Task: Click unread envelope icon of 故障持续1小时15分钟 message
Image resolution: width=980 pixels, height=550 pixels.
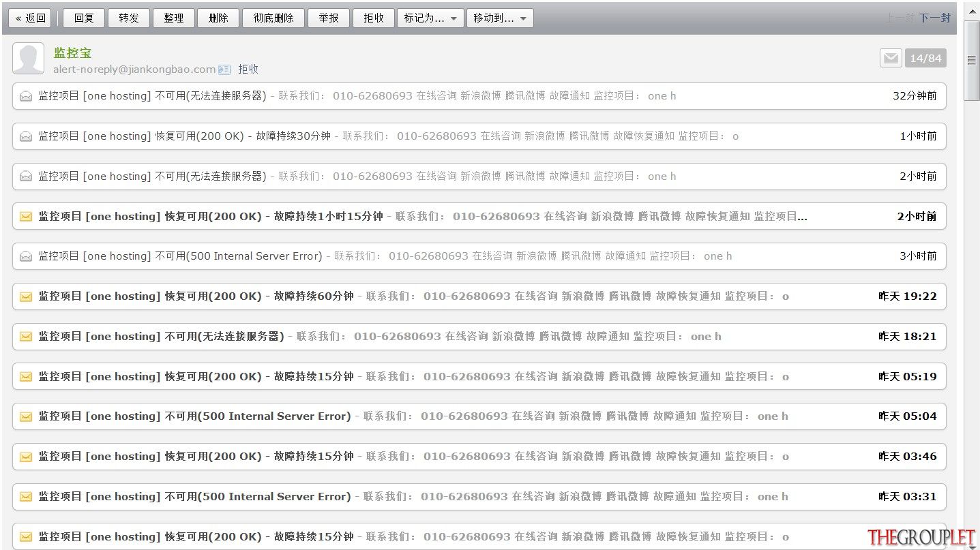Action: pos(26,217)
